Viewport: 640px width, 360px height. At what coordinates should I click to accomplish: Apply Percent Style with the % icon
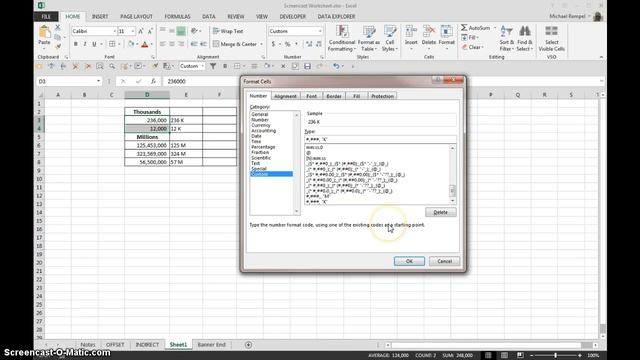287,44
